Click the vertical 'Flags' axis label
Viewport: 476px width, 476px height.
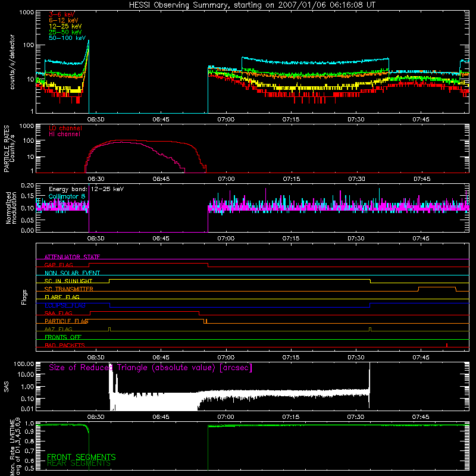24,297
